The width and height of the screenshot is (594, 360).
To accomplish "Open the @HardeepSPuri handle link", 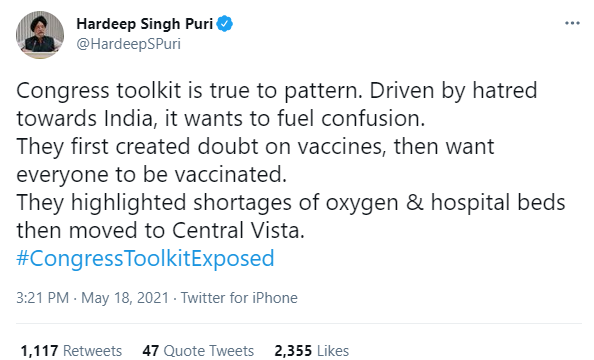I will point(128,44).
